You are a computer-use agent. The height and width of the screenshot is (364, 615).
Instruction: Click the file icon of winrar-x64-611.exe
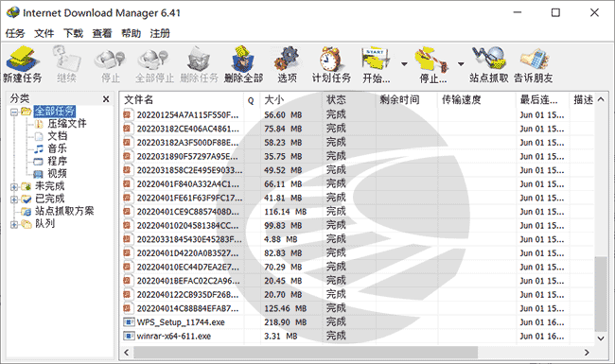coord(129,336)
